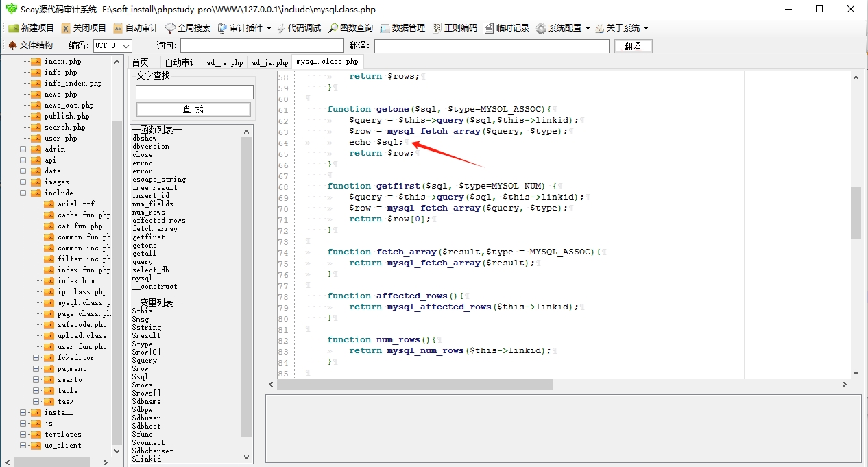The width and height of the screenshot is (868, 467).
Task: Open the 代码调试 code debug tool
Action: 299,28
